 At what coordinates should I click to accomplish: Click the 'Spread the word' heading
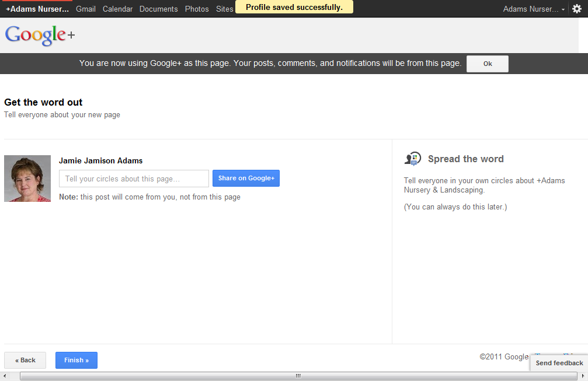pyautogui.click(x=466, y=159)
